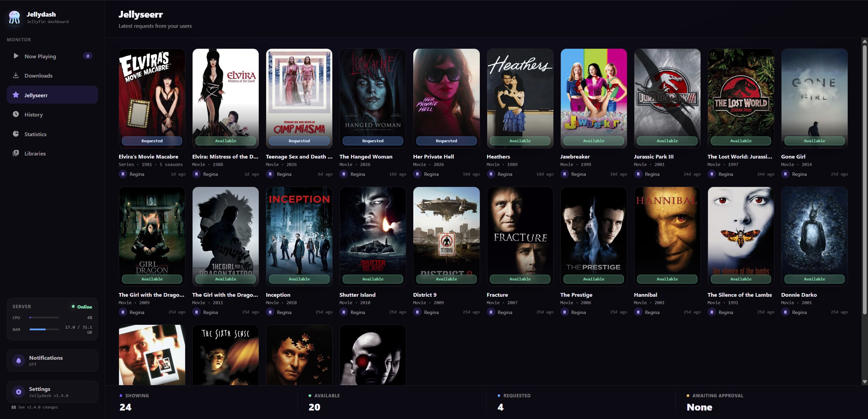This screenshot has width=868, height=419.
Task: Click the Downloads arrow icon
Action: 16,75
